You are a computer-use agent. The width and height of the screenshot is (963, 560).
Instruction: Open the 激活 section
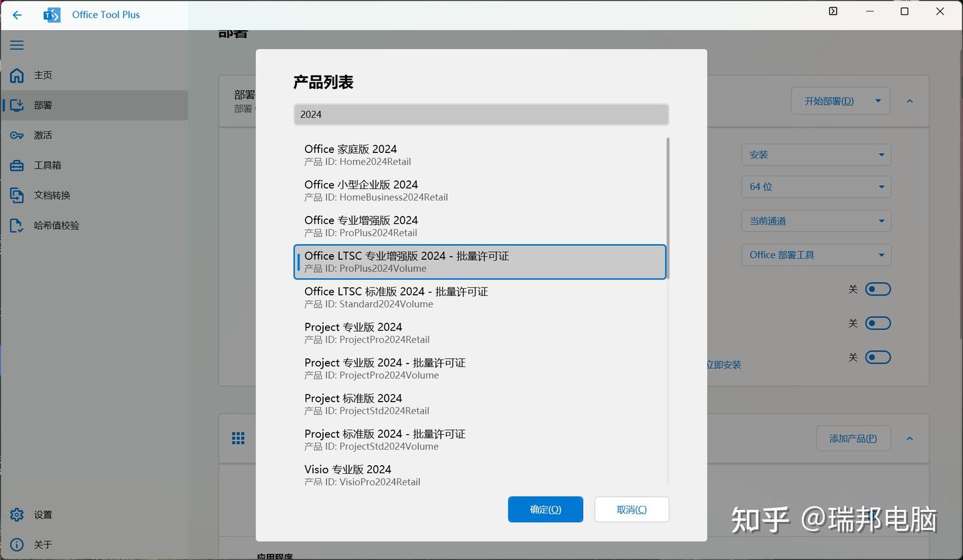tap(94, 135)
